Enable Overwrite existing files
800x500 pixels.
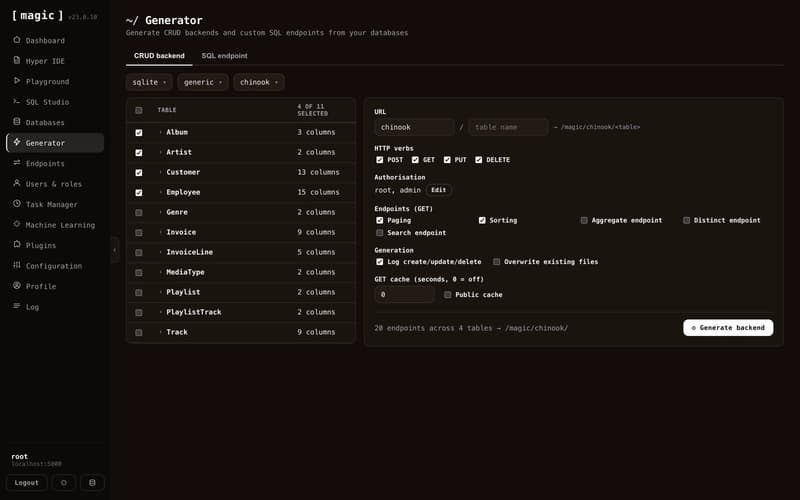(496, 262)
